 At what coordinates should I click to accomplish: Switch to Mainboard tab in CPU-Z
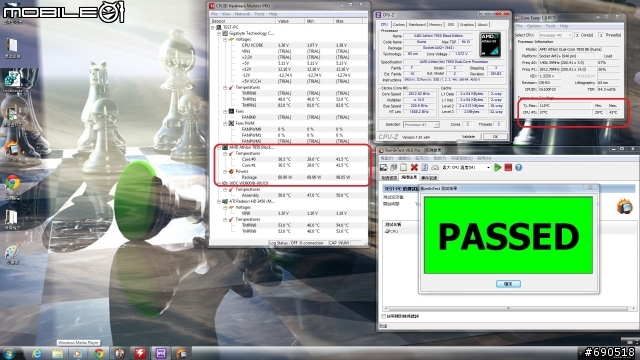point(417,25)
